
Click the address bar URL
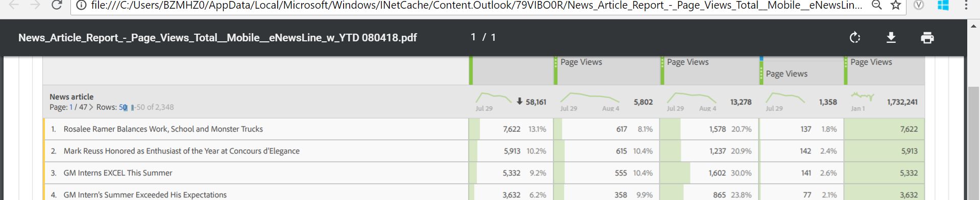pyautogui.click(x=477, y=5)
